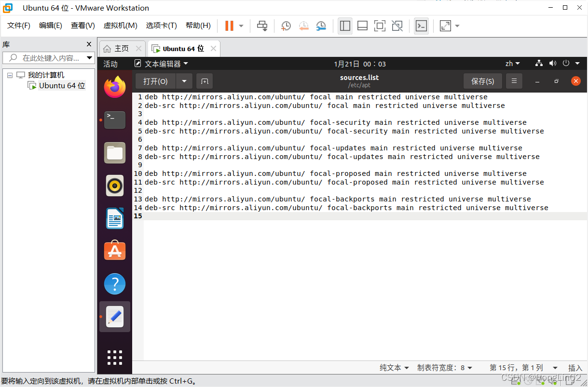Close the 主页 tab
The image size is (588, 387).
click(138, 49)
